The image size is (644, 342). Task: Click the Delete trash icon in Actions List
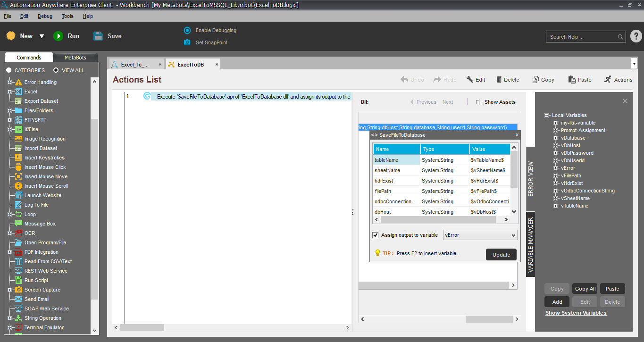[x=499, y=80]
